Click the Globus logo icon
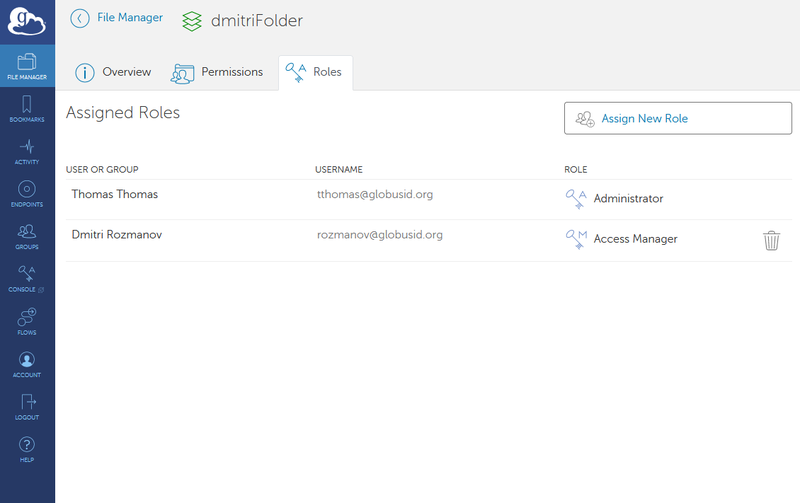 pyautogui.click(x=27, y=22)
